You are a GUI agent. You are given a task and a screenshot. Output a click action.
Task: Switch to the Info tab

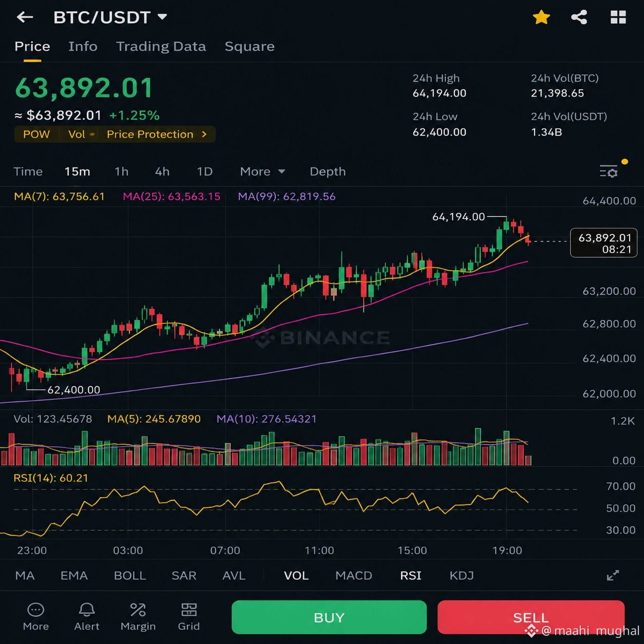[x=83, y=46]
